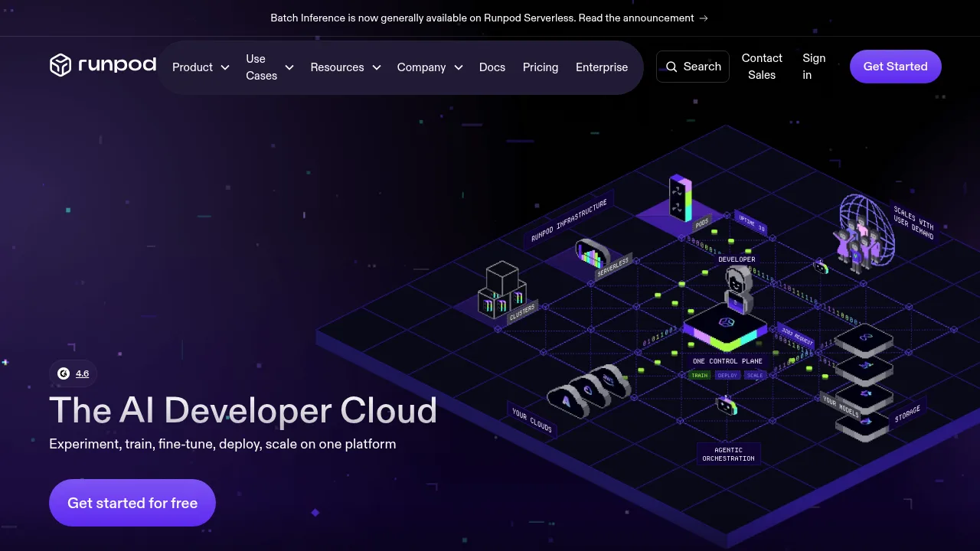Click the 4.6 rating text
980x551 pixels.
(x=82, y=373)
